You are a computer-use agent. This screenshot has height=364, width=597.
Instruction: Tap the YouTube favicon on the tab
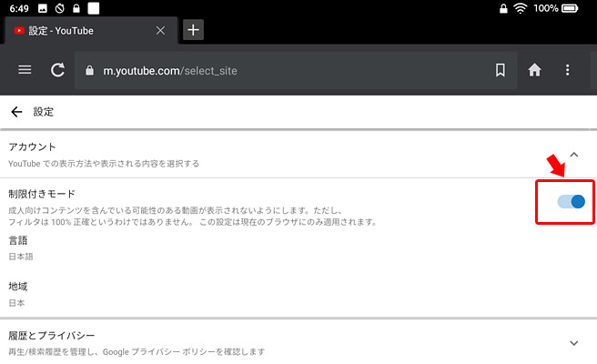coord(19,30)
